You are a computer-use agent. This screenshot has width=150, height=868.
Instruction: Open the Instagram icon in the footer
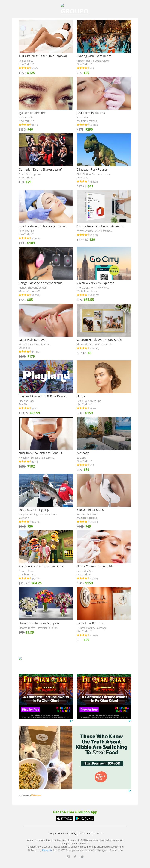[68, 857]
